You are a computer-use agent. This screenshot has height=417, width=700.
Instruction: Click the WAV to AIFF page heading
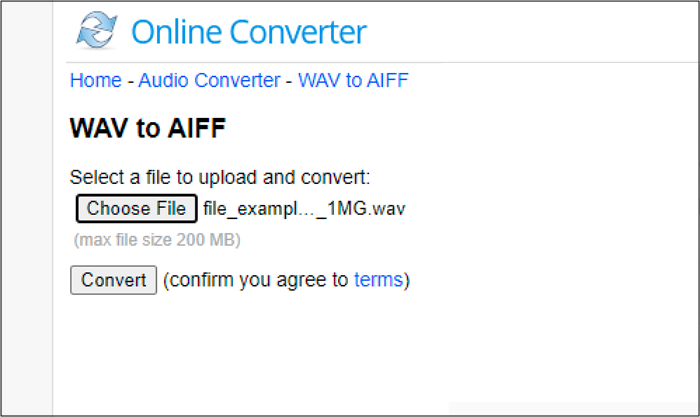click(148, 128)
